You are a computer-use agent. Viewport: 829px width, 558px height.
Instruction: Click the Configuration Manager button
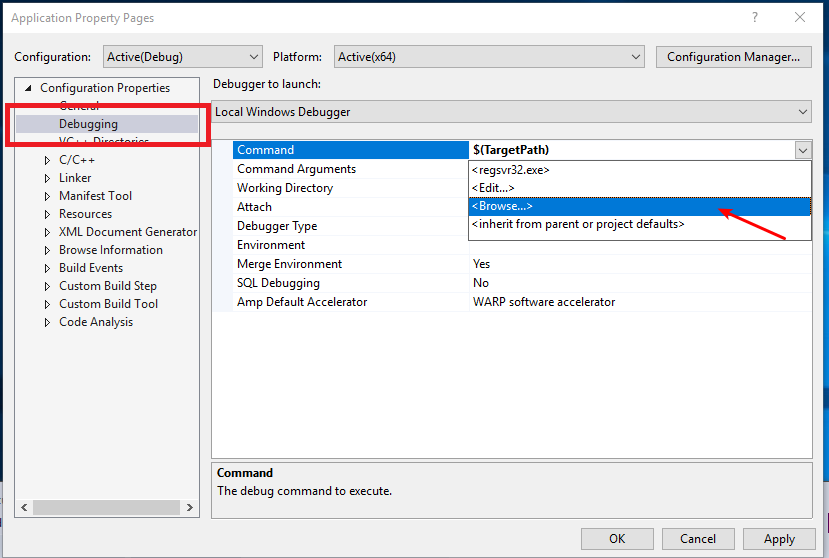(x=732, y=57)
